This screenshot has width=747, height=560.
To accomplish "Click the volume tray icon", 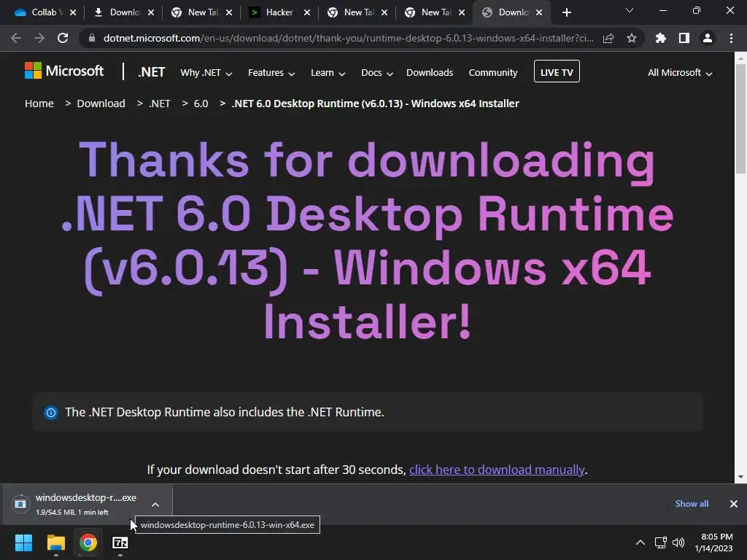I will 678,542.
